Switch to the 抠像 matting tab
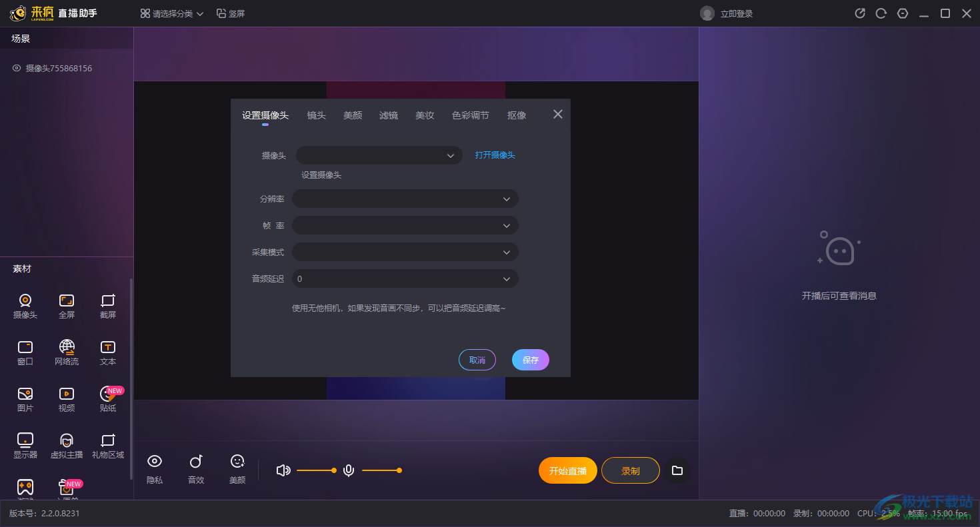Viewport: 980px width, 527px height. coord(517,115)
